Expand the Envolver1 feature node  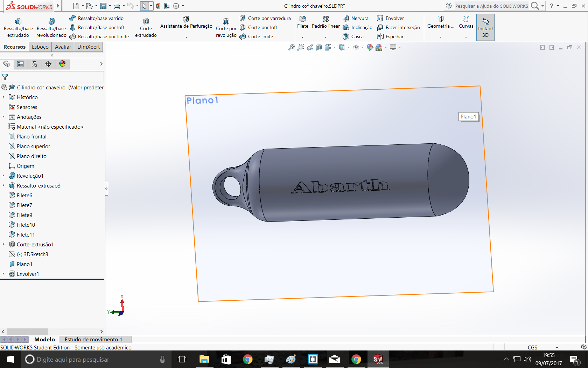point(3,274)
